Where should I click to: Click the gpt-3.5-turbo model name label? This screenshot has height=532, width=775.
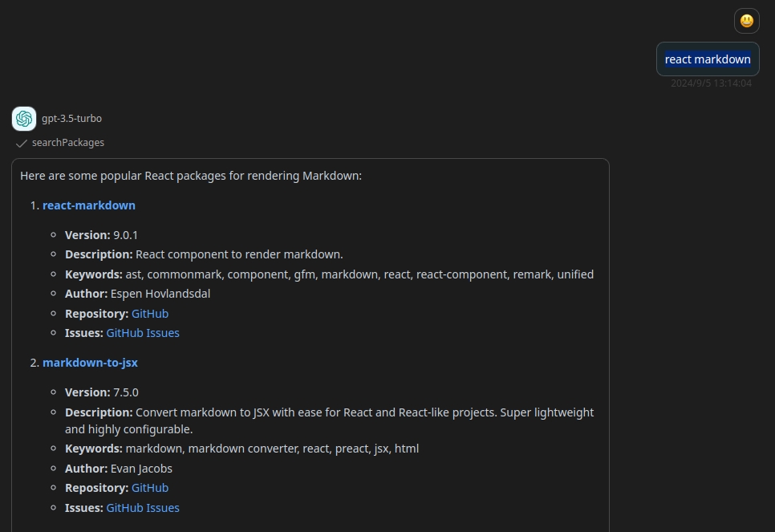(x=71, y=119)
